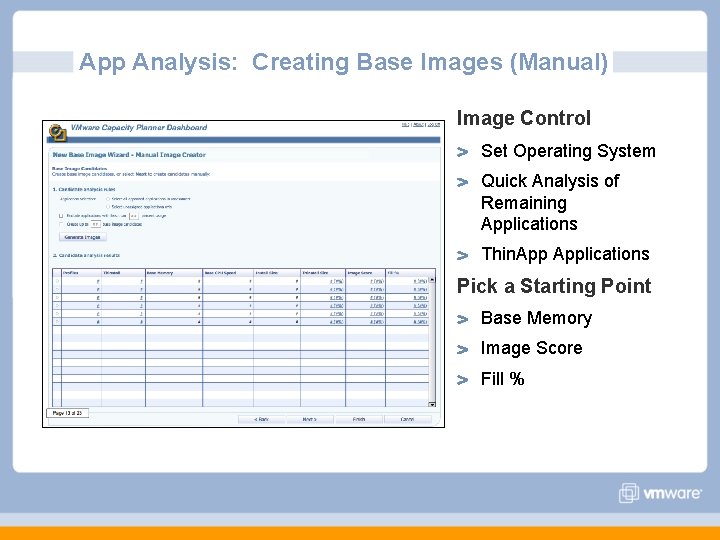Click the 'Image Score' slide bullet
This screenshot has width=720, height=540.
(531, 348)
